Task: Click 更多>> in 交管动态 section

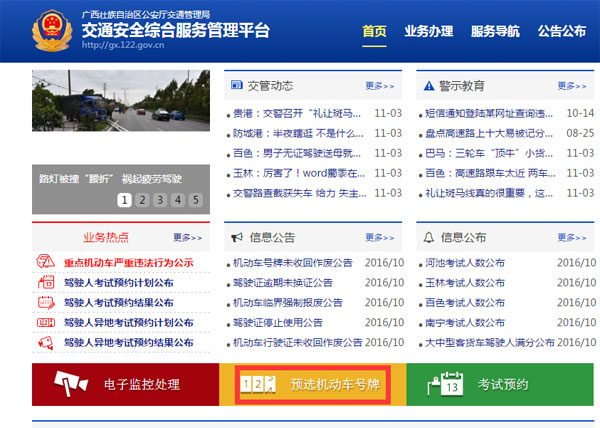Action: [380, 86]
